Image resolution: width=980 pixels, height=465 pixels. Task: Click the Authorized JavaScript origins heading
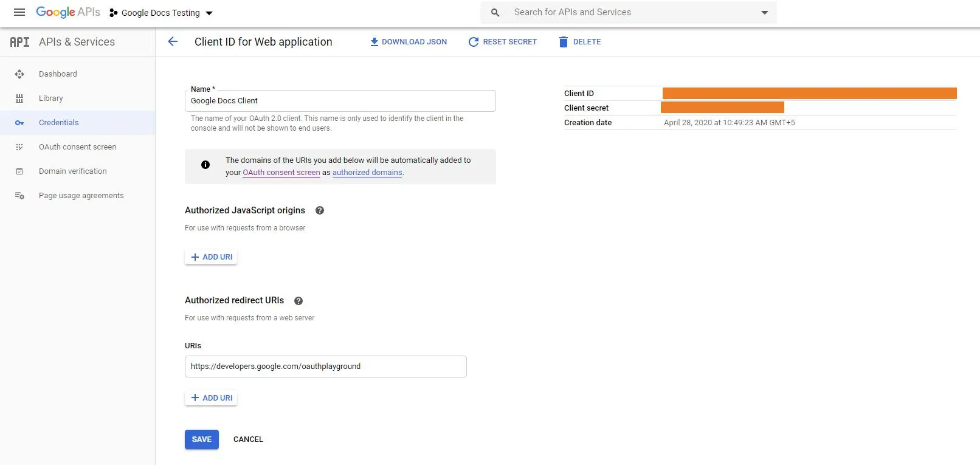245,210
